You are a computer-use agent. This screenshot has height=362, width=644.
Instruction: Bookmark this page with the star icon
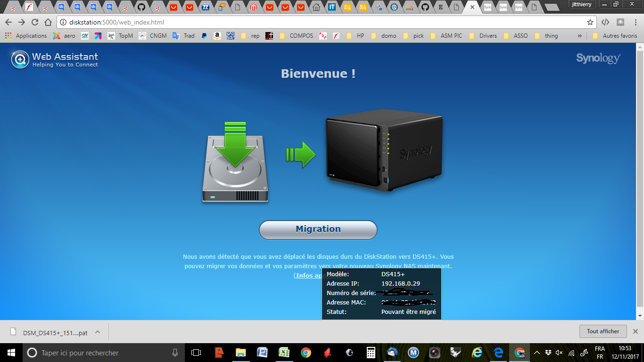coord(590,22)
